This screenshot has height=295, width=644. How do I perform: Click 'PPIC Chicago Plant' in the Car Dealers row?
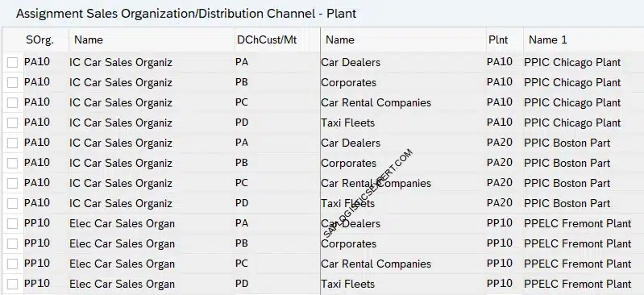(x=572, y=62)
